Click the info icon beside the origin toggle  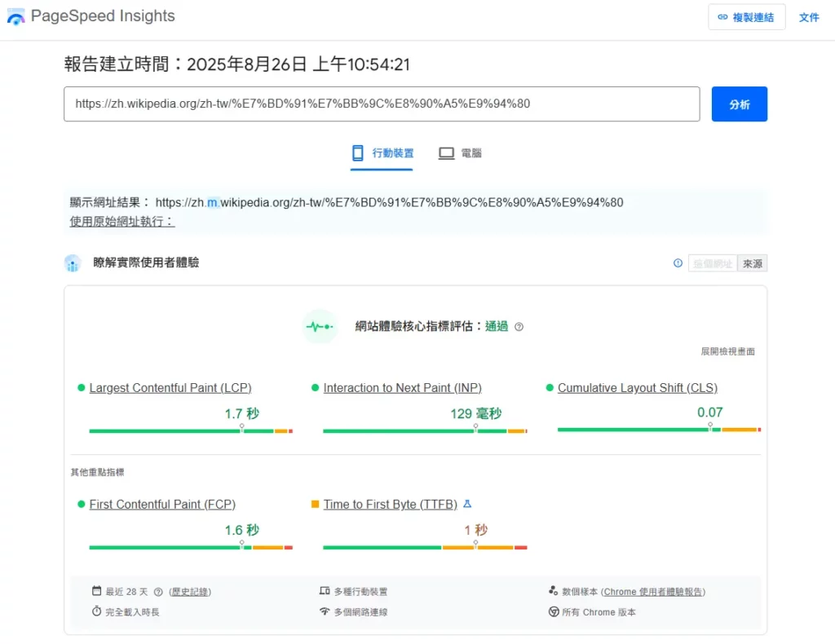pyautogui.click(x=678, y=263)
